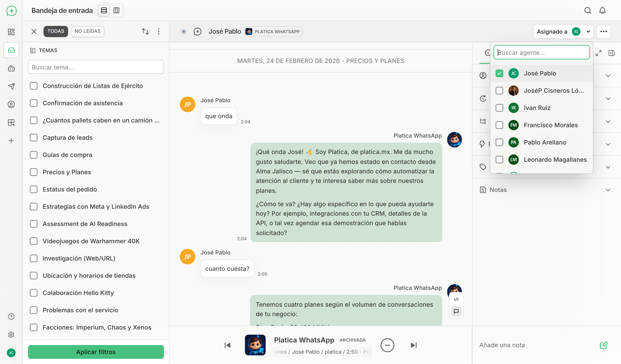The image size is (621, 364).
Task: Open the three-dot conversation menu
Action: 604,31
